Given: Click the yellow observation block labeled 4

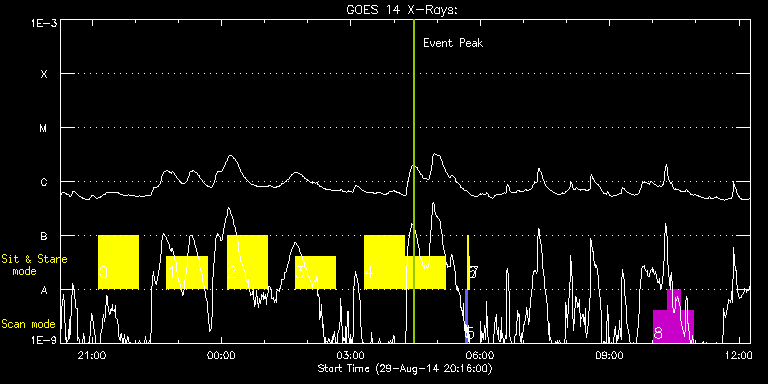Looking at the screenshot, I should [x=384, y=263].
